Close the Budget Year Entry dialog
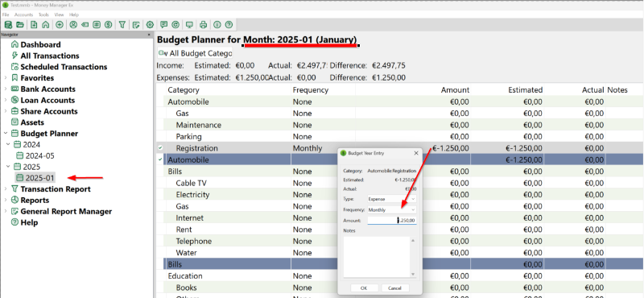Viewport: 644px width, 298px height. click(x=415, y=153)
